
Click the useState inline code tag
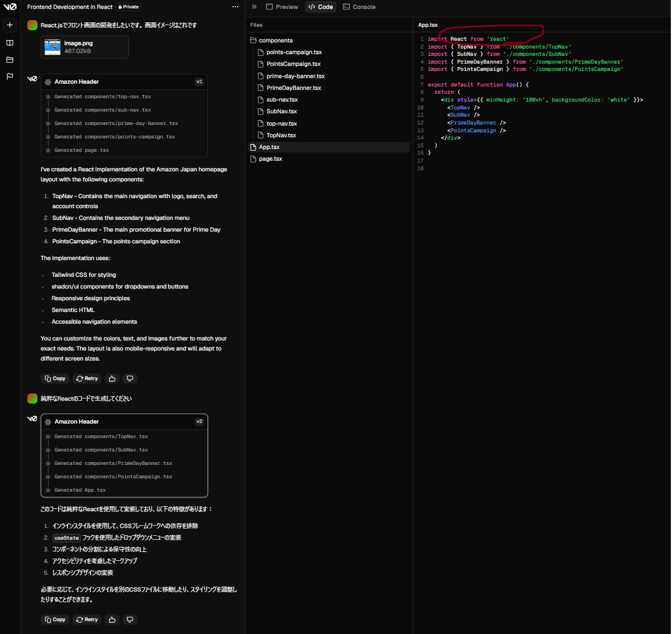pyautogui.click(x=66, y=538)
